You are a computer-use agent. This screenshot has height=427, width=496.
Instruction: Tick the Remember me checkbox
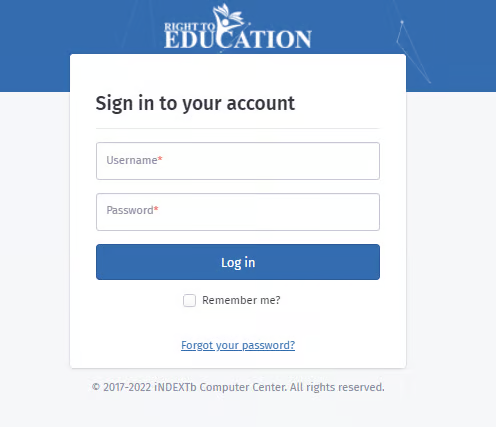(x=189, y=300)
